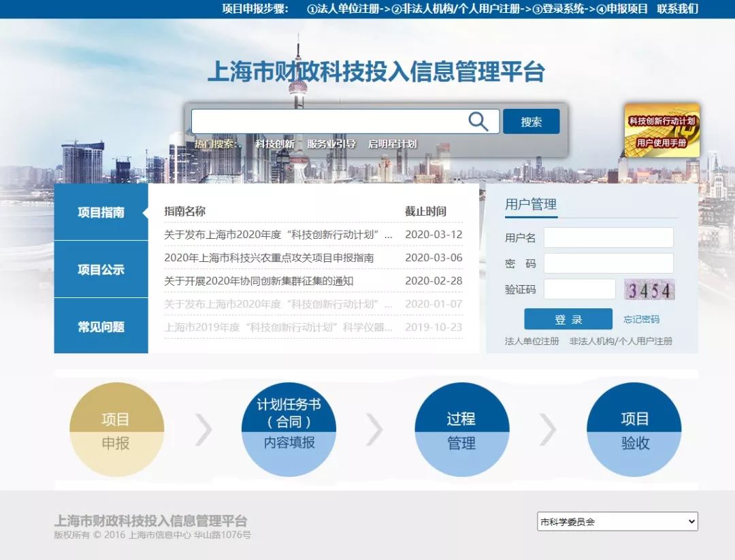Screen dimensions: 735x560
Task: Refresh the captcha image 3454
Action: [x=649, y=291]
